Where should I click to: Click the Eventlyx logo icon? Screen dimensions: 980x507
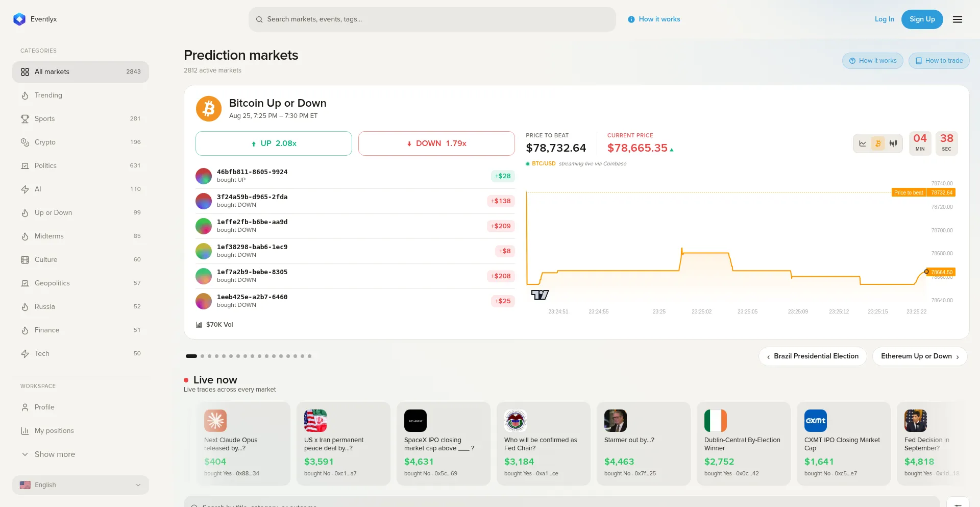pyautogui.click(x=19, y=19)
